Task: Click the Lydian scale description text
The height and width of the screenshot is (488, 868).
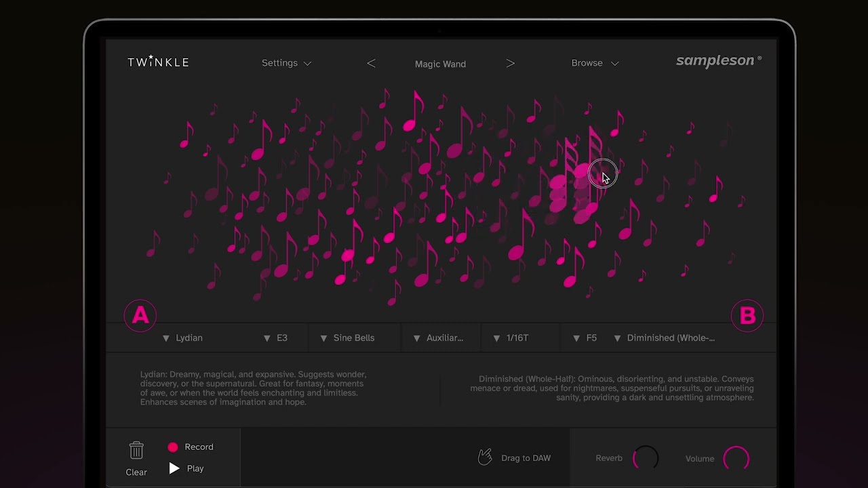Action: pos(254,388)
